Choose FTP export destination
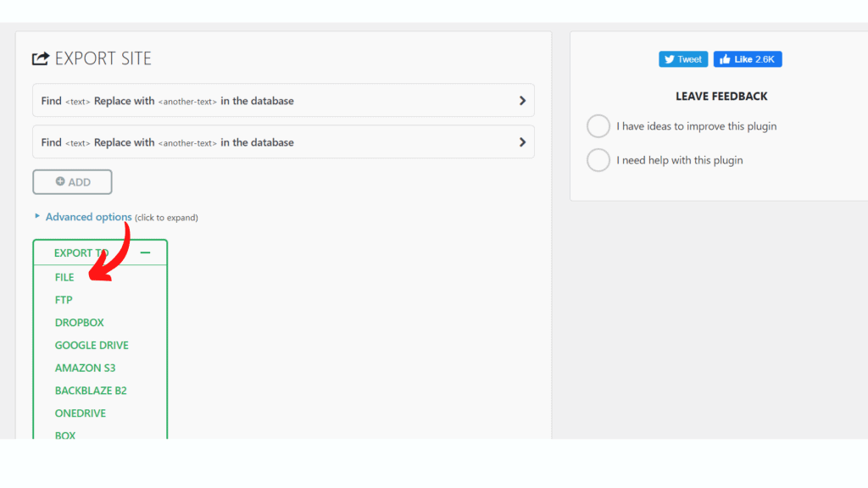868x488 pixels. coord(64,300)
